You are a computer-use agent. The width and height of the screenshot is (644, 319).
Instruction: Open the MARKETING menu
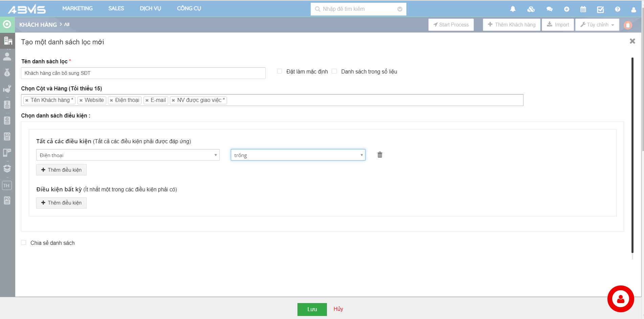point(77,8)
